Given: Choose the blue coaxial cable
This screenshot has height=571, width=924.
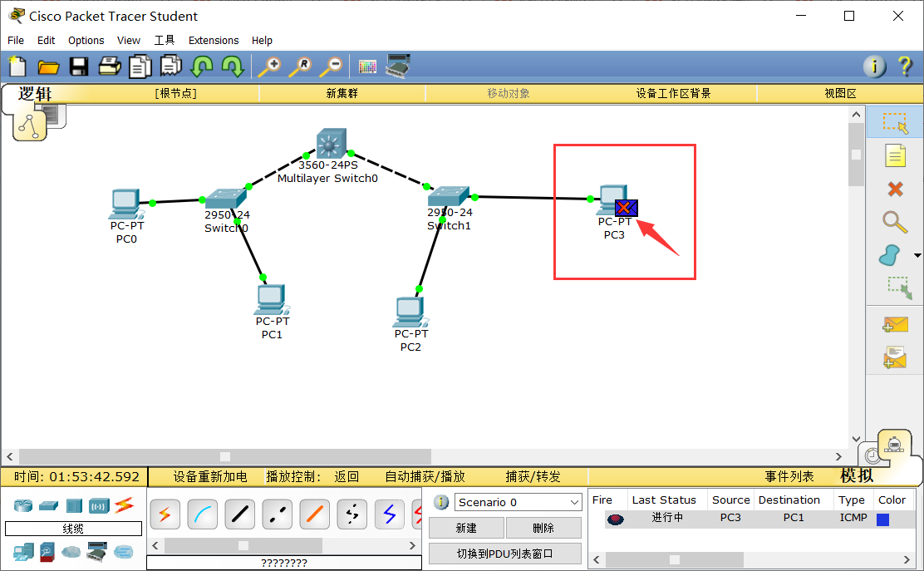Looking at the screenshot, I should [x=390, y=514].
